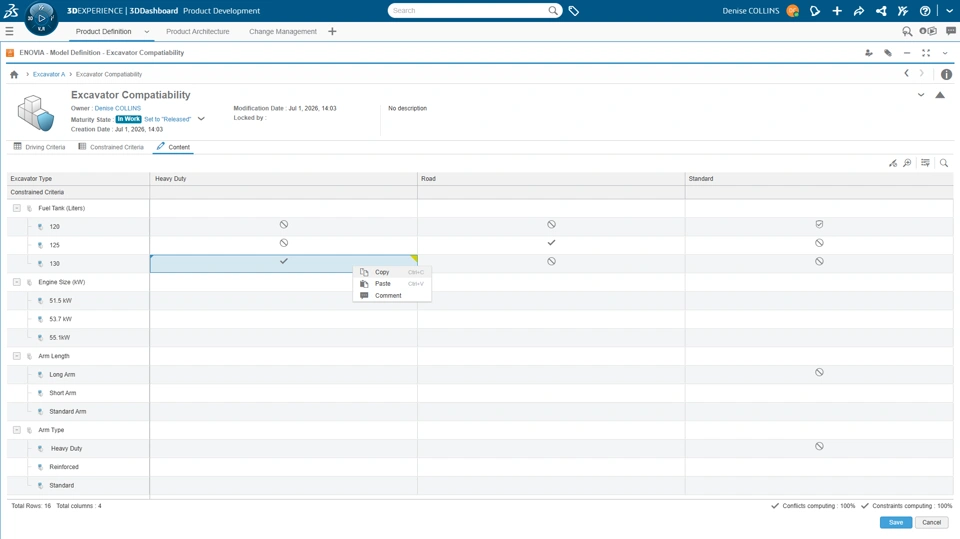Toggle Standard checkmark for fuel tank 120
This screenshot has height=539, width=960.
coord(819,224)
